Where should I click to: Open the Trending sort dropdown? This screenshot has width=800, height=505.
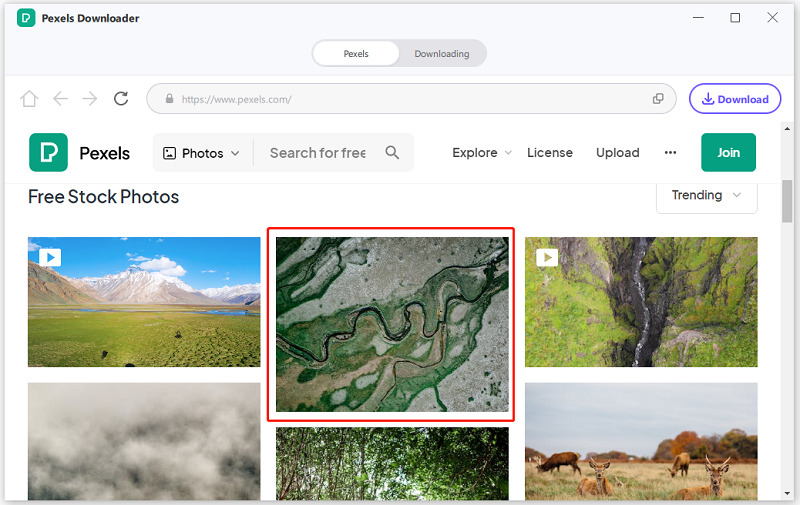tap(707, 195)
